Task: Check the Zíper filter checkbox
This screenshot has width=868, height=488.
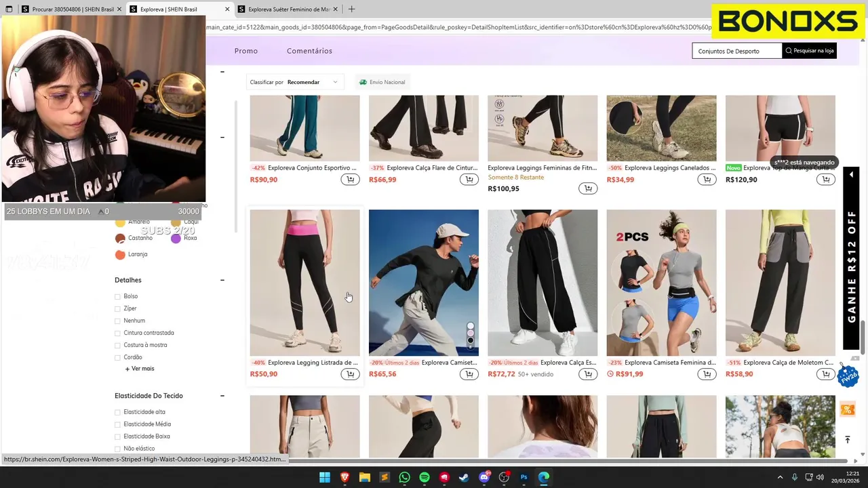Action: [x=117, y=309]
